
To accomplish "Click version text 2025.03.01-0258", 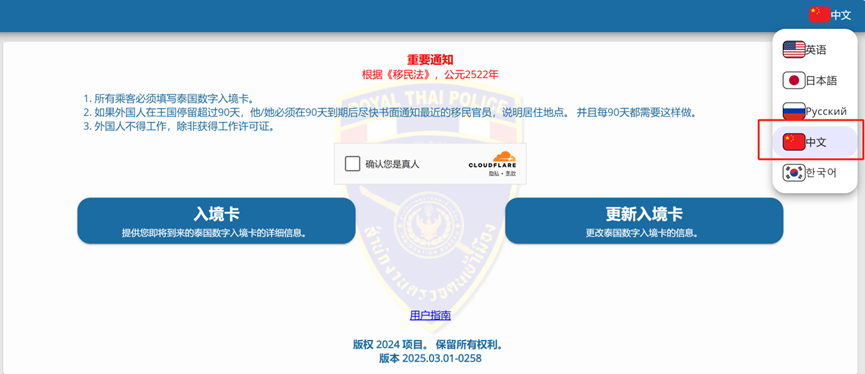I will coord(430,358).
